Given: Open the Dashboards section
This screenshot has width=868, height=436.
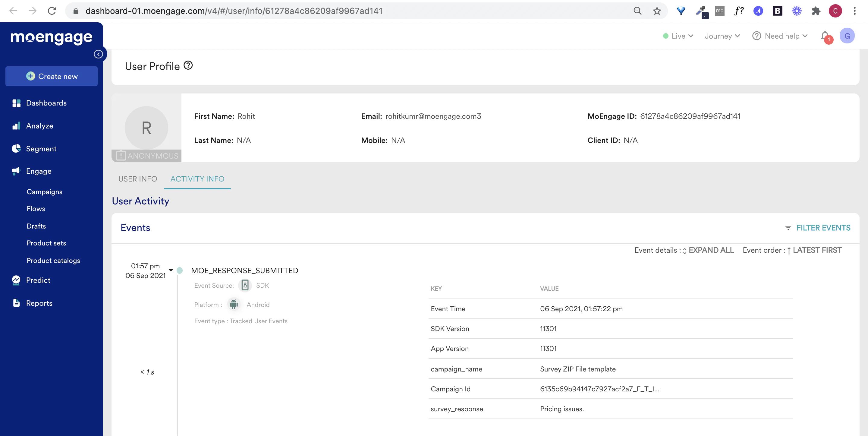Looking at the screenshot, I should pos(46,103).
